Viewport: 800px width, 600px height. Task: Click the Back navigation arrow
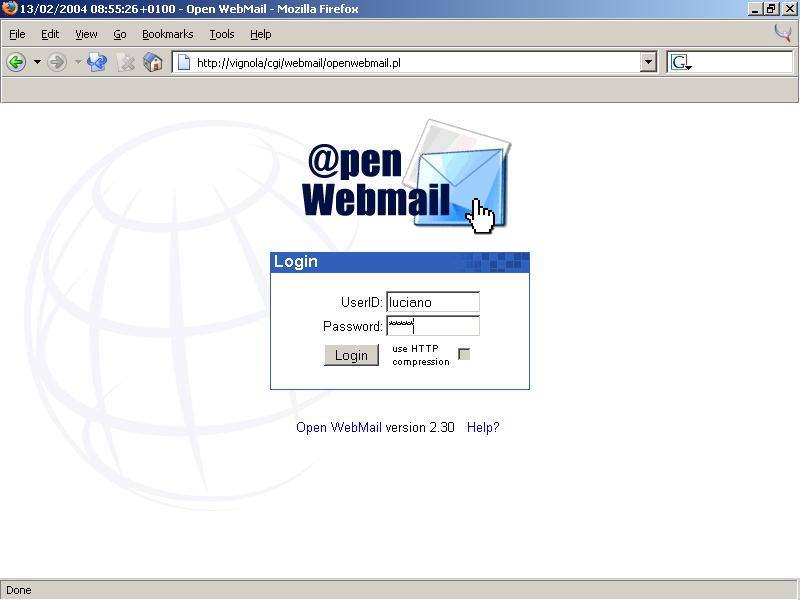coord(16,62)
